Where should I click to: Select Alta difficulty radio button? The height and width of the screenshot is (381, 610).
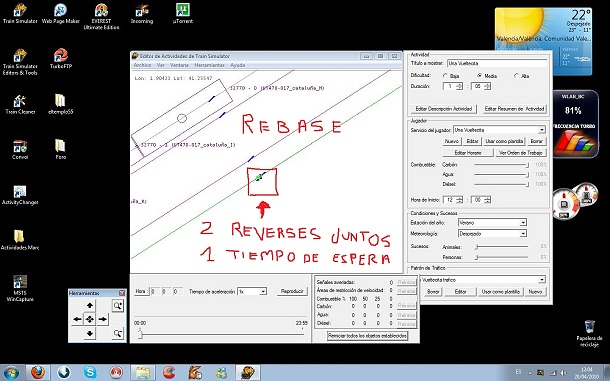click(x=517, y=75)
